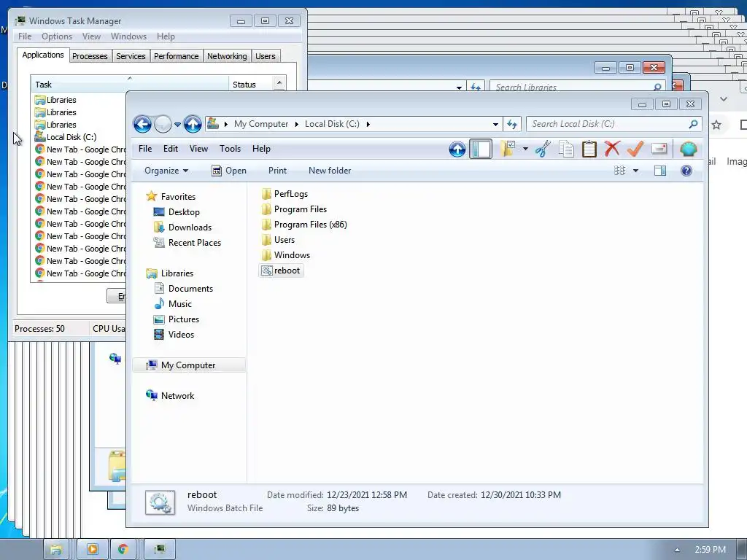Viewport: 747px width, 560px height.
Task: Open address bar history dropdown
Action: coord(495,124)
